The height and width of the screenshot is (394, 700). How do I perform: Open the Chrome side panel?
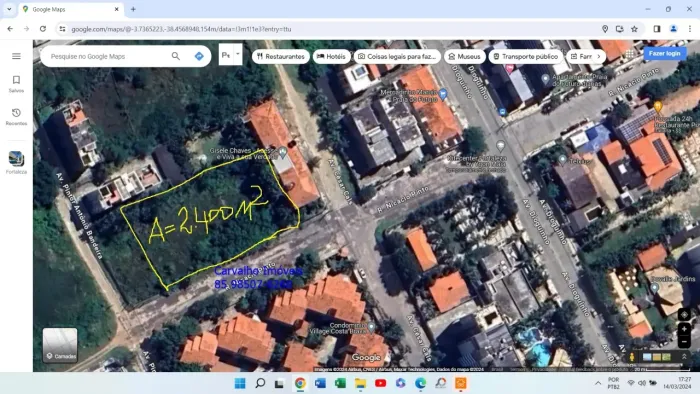click(x=657, y=29)
